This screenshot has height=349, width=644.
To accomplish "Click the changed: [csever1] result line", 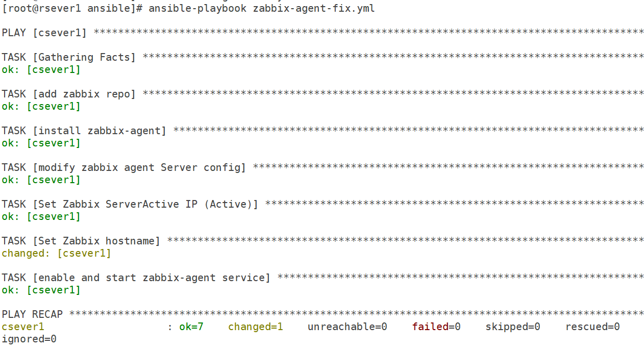I will click(x=56, y=254).
